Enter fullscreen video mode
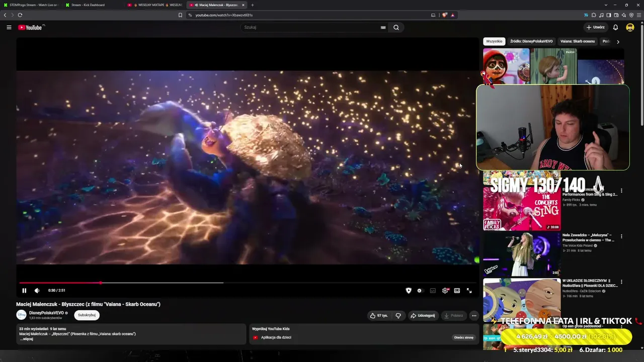Screen dimensions: 644x362 tap(469, 291)
